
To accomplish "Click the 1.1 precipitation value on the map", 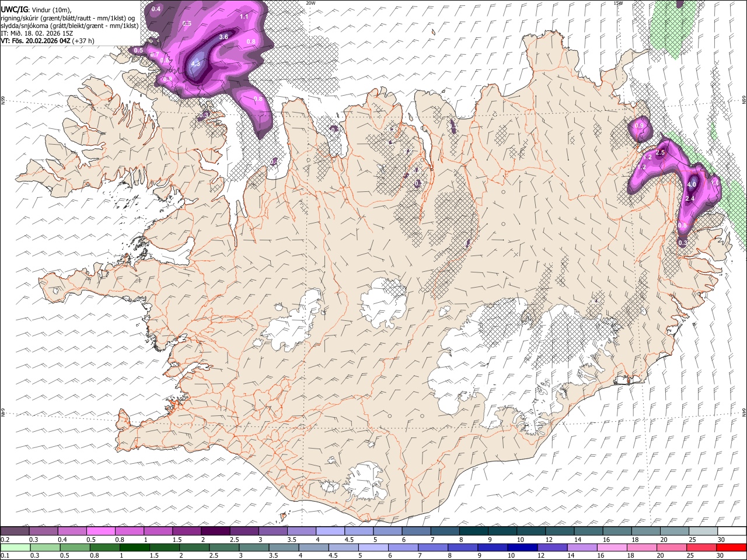I will (244, 16).
